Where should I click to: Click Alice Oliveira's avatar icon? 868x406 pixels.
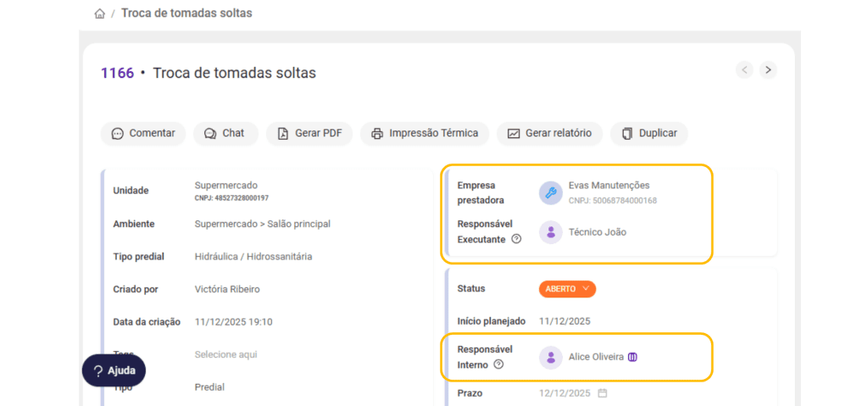tap(551, 358)
